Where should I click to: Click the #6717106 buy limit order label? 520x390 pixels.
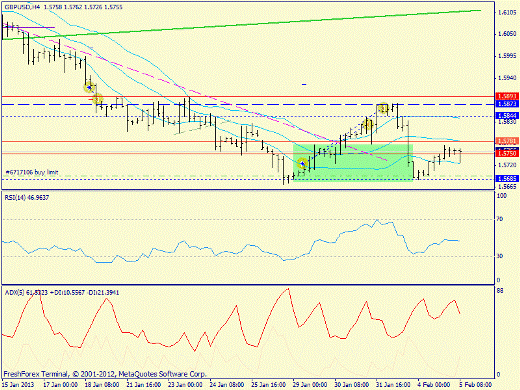click(32, 172)
